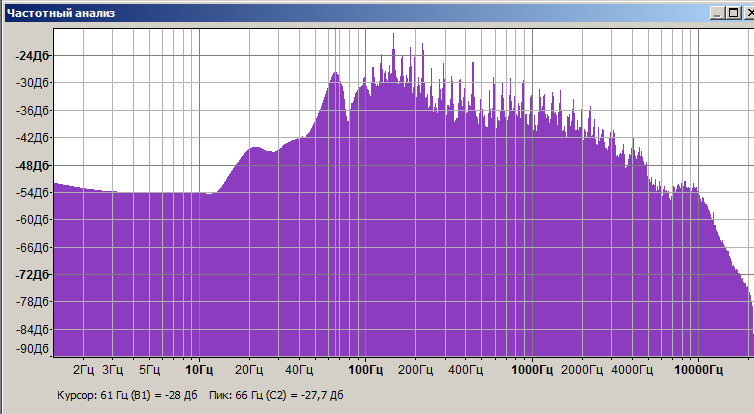The image size is (754, 414).
Task: Click the 100Гц frequency axis label
Action: (x=365, y=370)
